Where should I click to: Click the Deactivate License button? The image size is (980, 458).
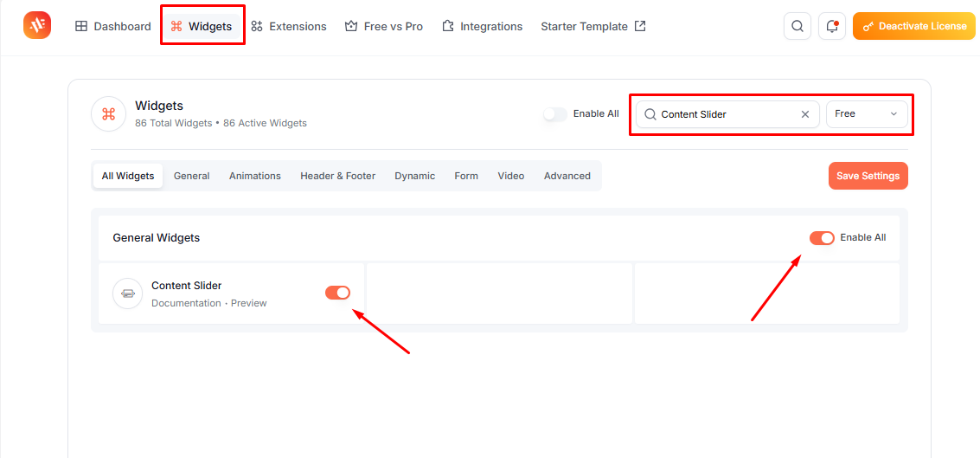913,26
